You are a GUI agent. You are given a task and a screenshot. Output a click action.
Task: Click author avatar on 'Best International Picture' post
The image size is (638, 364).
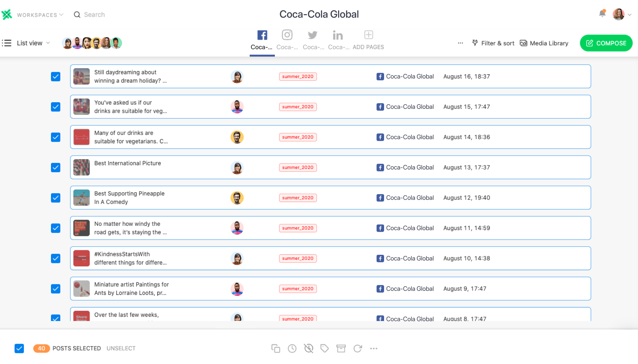pos(237,167)
